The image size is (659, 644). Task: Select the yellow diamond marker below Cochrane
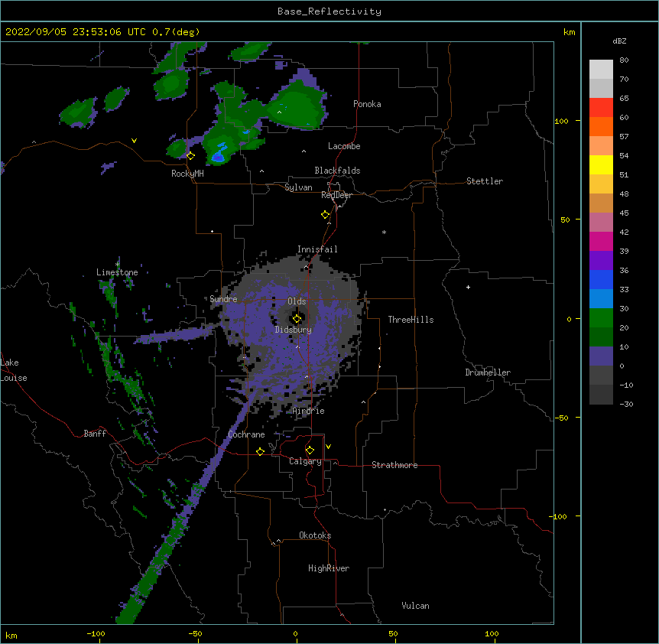coord(260,451)
